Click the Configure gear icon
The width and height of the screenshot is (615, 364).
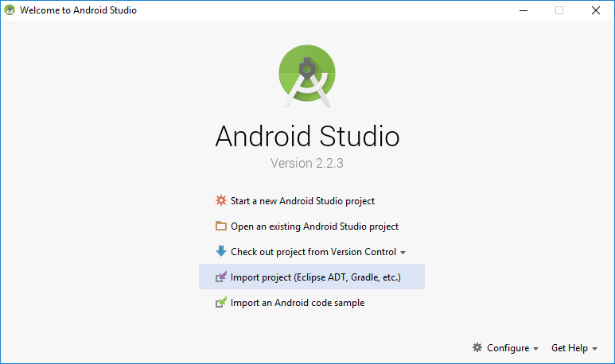pos(477,347)
